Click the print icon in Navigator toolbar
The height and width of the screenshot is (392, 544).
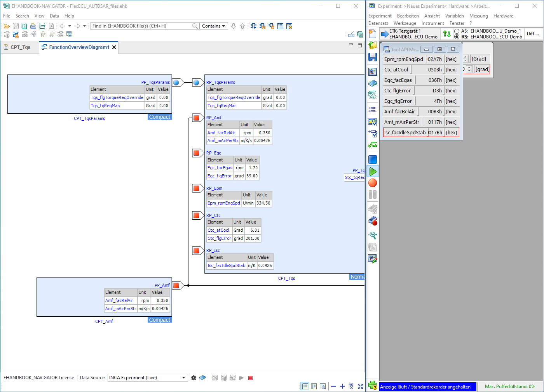(x=33, y=26)
